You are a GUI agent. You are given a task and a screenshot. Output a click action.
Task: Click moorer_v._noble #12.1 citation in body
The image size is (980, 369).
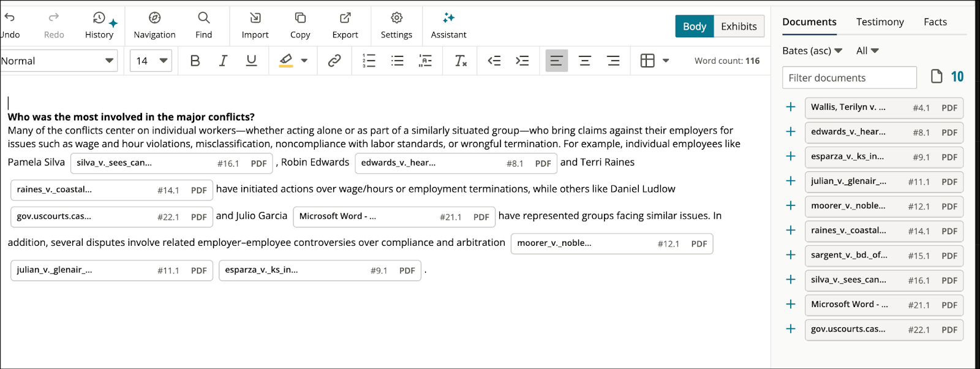click(x=612, y=244)
